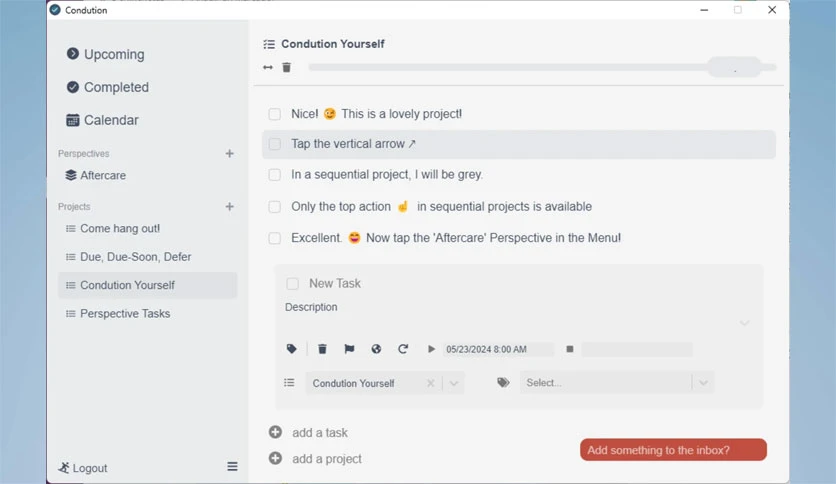Close the Condution window

tap(771, 10)
